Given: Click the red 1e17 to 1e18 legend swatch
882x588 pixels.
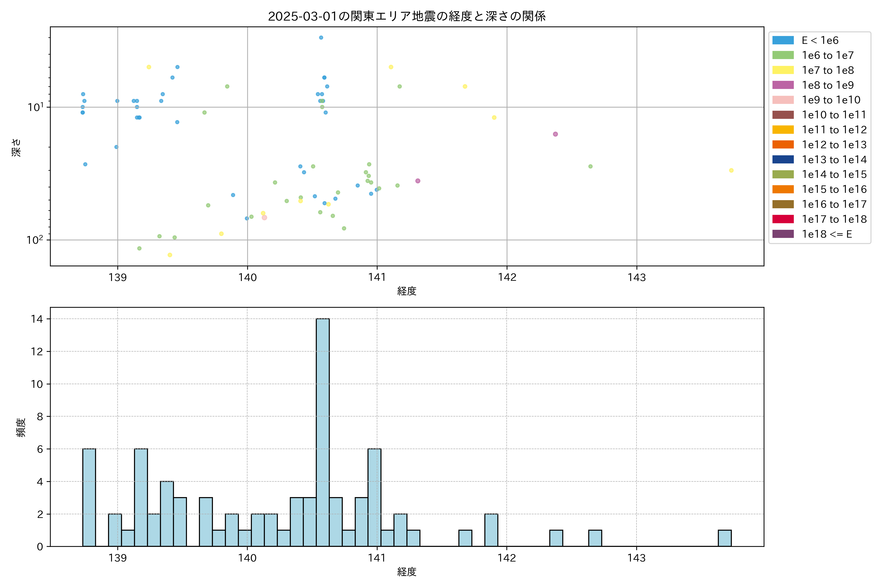Looking at the screenshot, I should pyautogui.click(x=783, y=219).
